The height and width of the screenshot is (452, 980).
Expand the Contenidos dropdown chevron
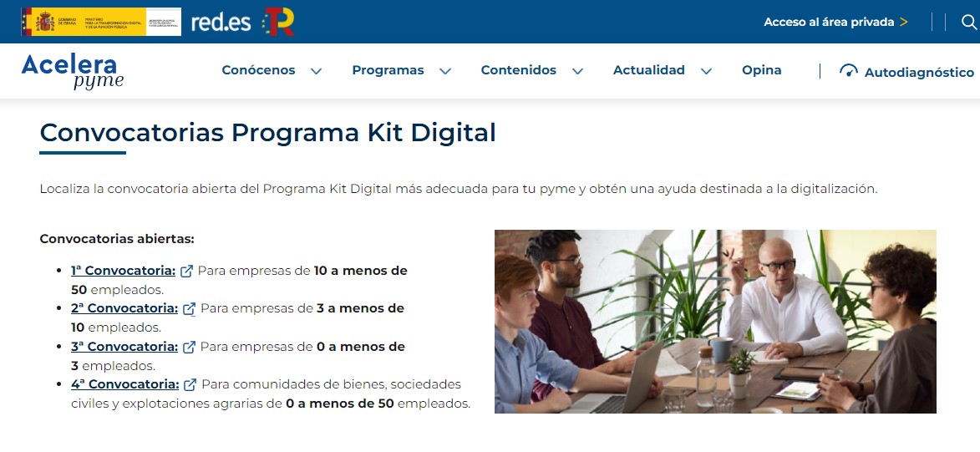coord(577,71)
